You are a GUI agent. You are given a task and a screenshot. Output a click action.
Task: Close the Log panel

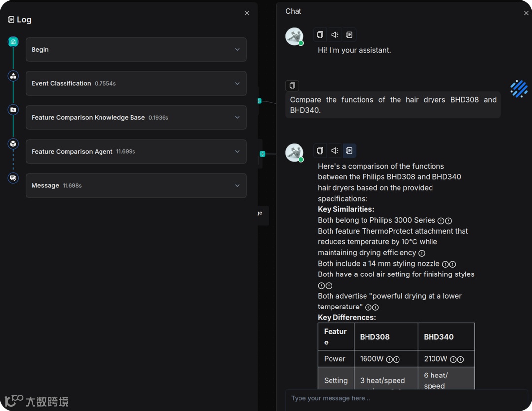coord(247,13)
